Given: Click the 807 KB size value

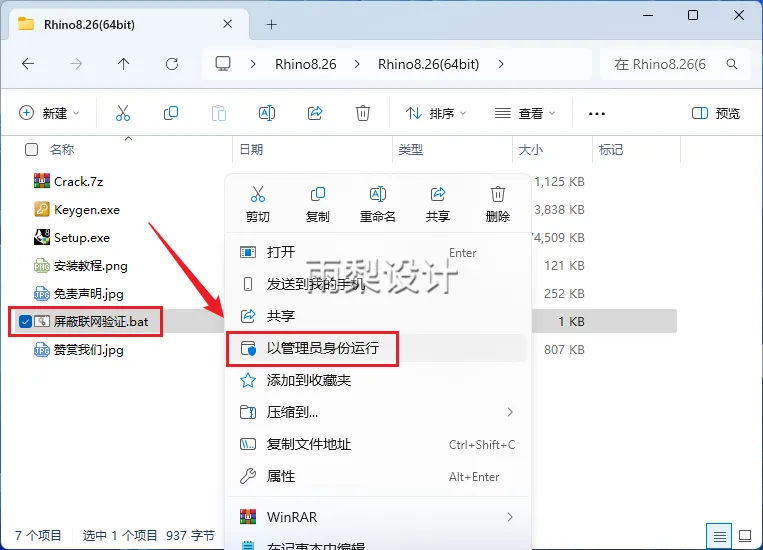Looking at the screenshot, I should [x=564, y=350].
